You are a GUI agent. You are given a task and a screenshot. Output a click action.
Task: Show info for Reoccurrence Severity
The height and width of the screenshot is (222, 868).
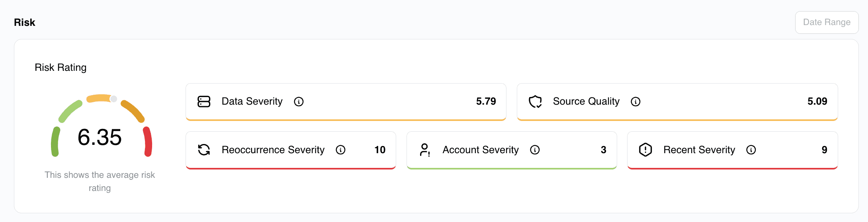(340, 150)
